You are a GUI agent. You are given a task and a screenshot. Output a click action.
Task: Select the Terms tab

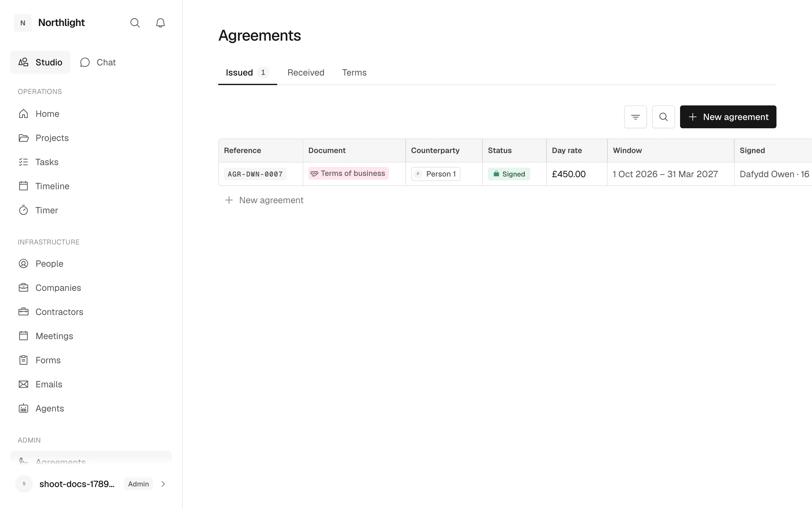click(354, 73)
